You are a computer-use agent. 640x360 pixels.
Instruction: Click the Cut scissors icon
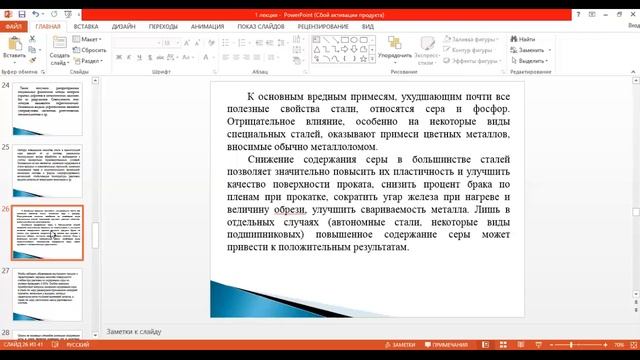(32, 39)
